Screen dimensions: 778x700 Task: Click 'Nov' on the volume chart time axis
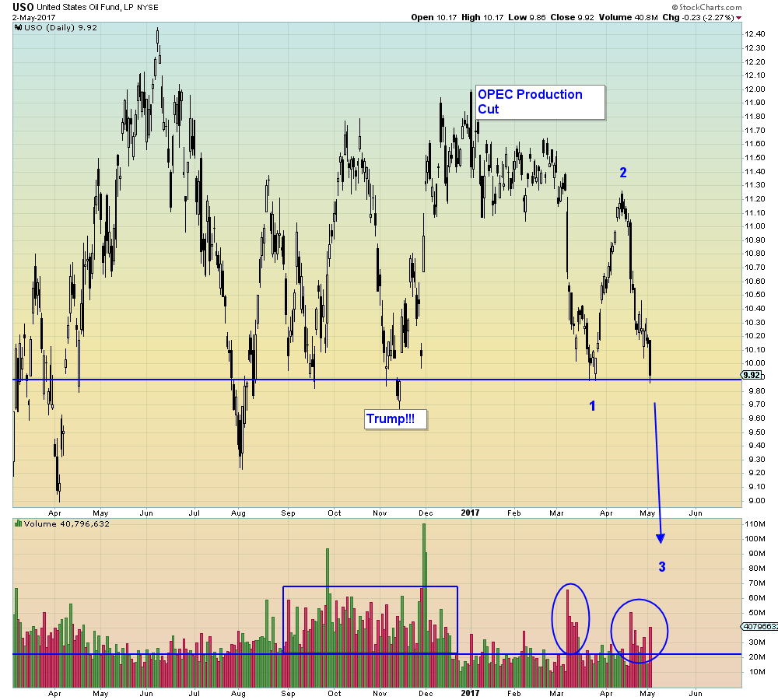(x=380, y=694)
